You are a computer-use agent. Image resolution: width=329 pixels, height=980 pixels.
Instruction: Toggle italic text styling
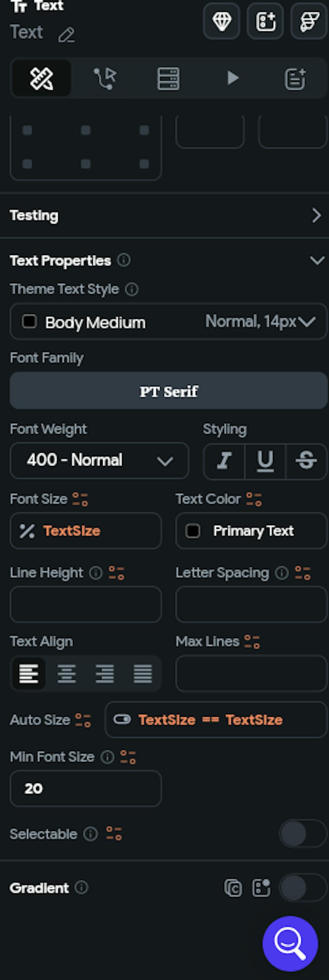coord(224,461)
